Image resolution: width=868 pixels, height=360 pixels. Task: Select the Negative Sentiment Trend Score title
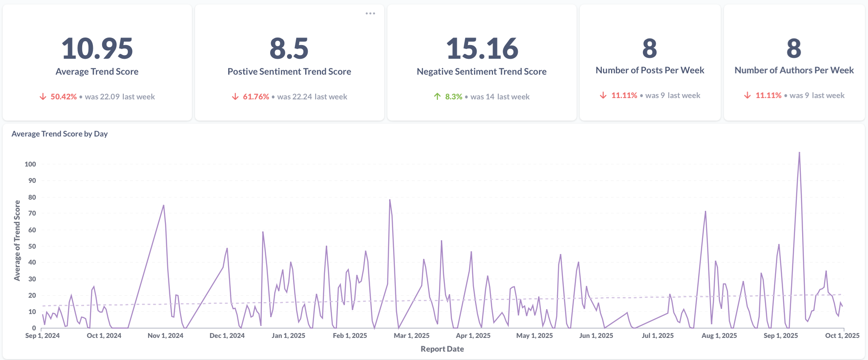coord(482,72)
